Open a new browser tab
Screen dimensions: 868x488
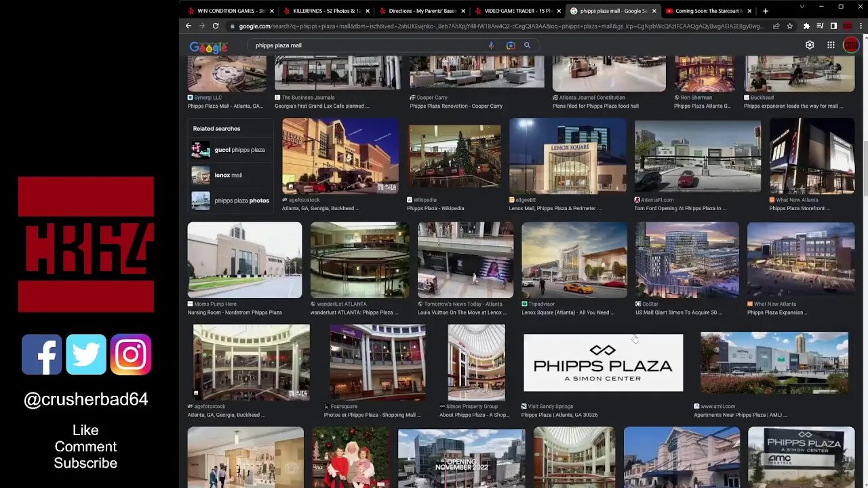(766, 11)
